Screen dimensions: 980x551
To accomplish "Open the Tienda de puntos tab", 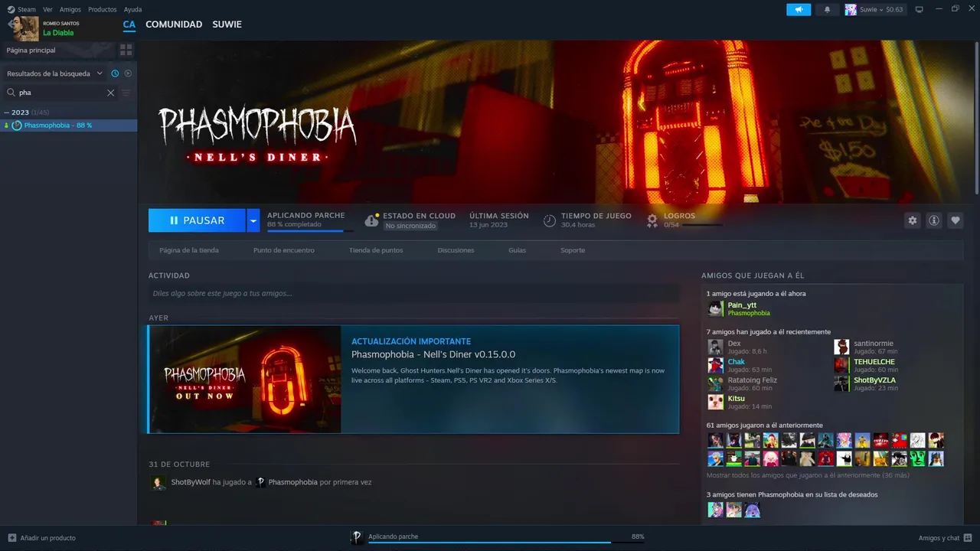I will pyautogui.click(x=376, y=250).
